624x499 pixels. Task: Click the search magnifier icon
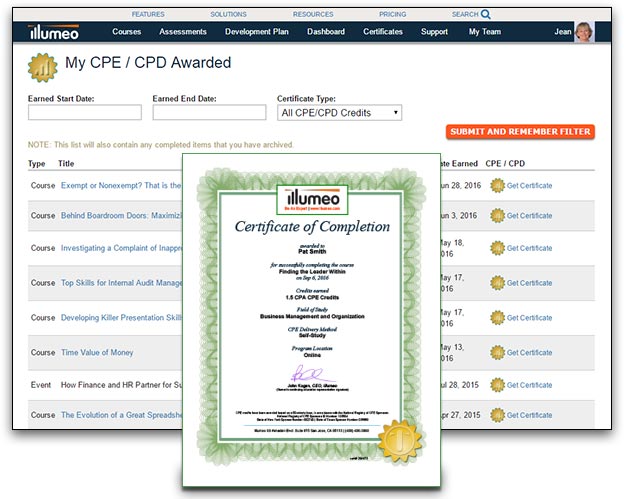[x=486, y=14]
